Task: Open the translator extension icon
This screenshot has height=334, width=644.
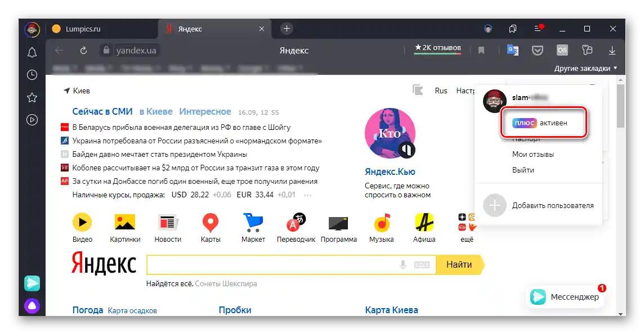Action: (513, 50)
